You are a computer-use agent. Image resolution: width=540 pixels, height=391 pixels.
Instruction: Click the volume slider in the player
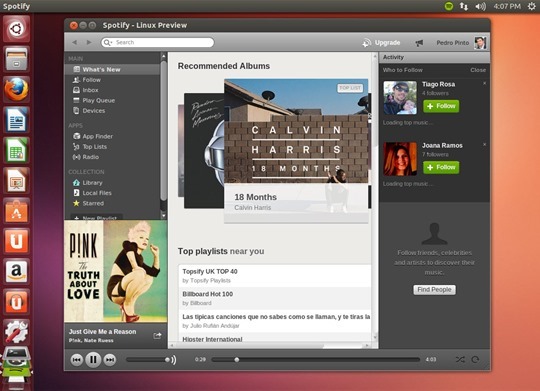(147, 360)
